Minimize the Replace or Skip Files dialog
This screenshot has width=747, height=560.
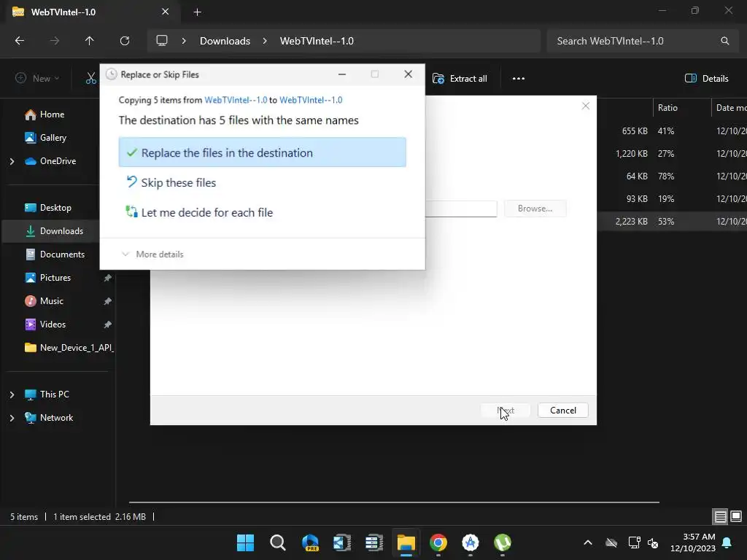pos(342,74)
